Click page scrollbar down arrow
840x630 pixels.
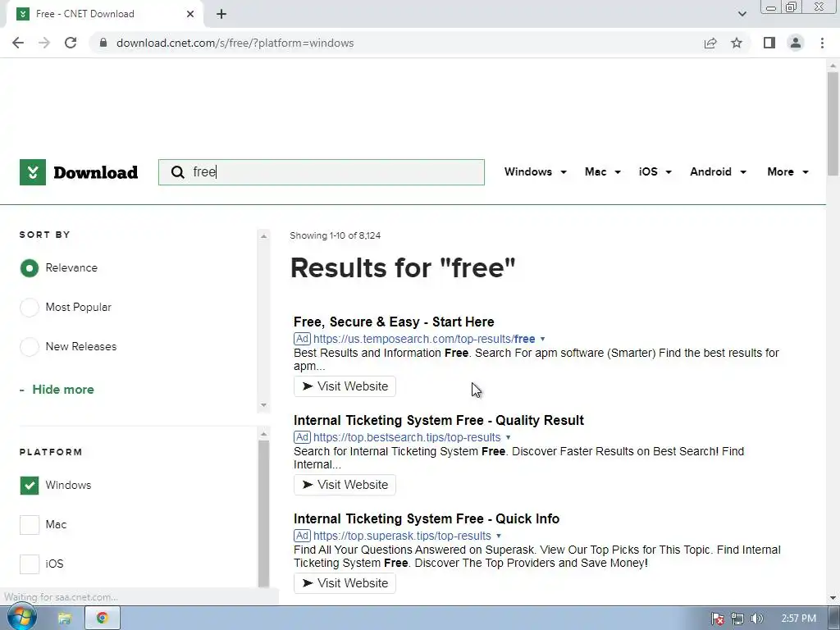[x=833, y=598]
